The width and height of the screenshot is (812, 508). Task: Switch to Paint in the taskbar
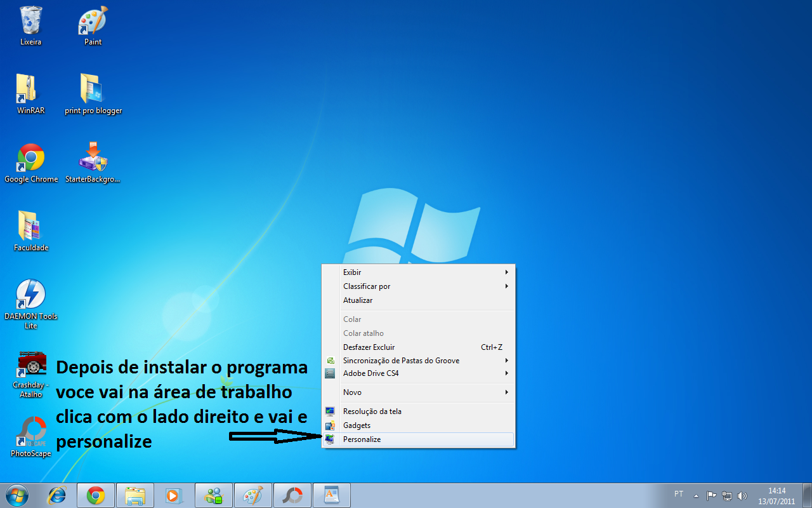coord(253,495)
